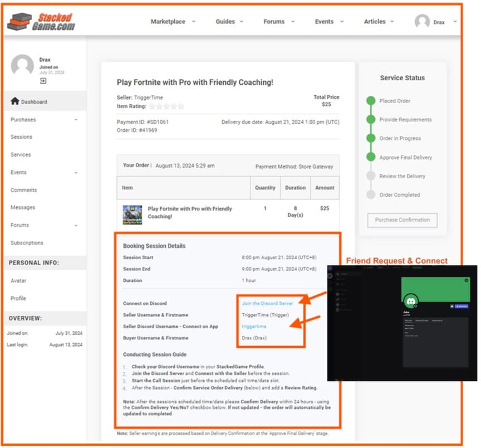Viewport: 481px width, 448px height.
Task: Click the Placed Order status step
Action: 395,101
